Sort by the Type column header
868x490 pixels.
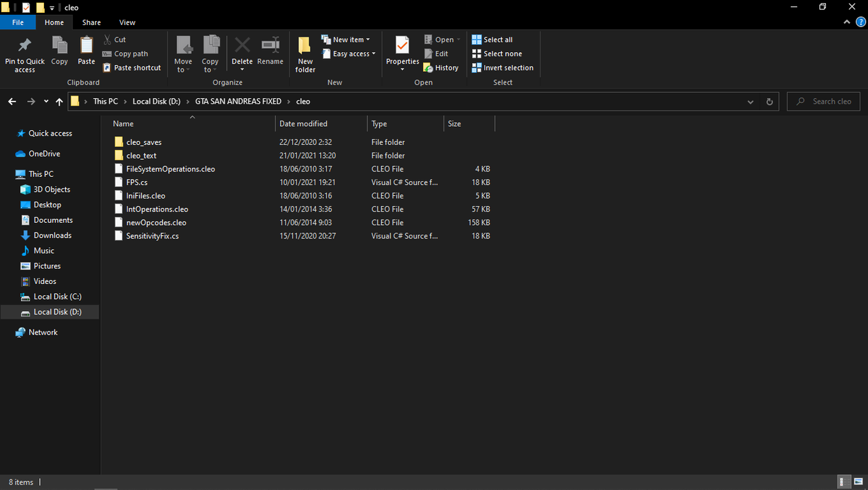tap(406, 124)
